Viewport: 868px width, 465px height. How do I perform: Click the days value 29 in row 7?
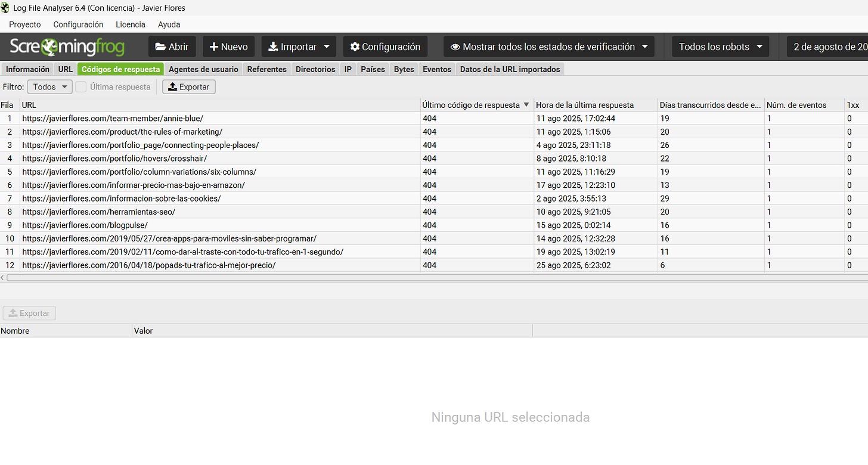[x=665, y=199]
